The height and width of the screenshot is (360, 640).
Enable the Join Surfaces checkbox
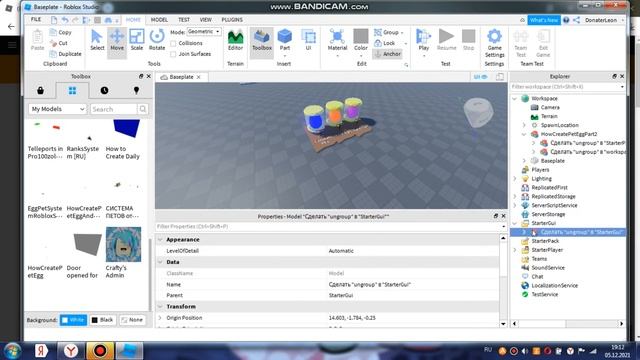pyautogui.click(x=173, y=54)
